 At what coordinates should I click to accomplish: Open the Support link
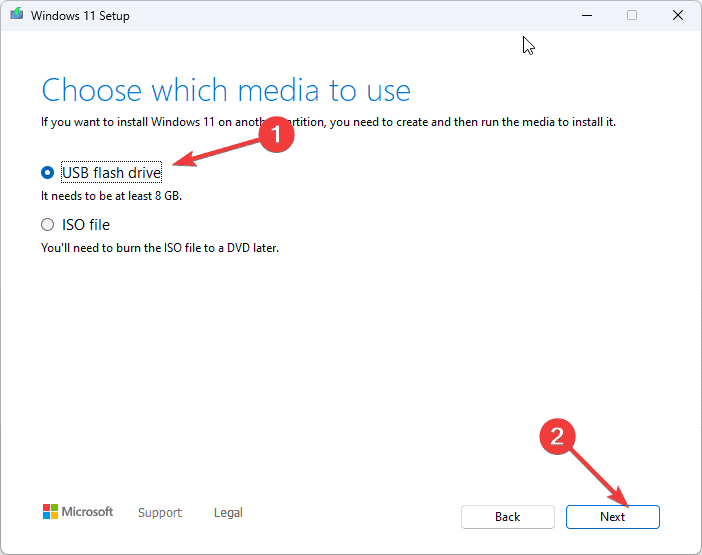[160, 512]
